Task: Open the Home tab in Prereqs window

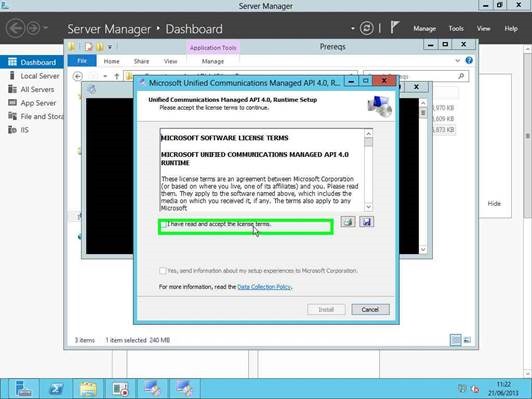Action: [112, 61]
